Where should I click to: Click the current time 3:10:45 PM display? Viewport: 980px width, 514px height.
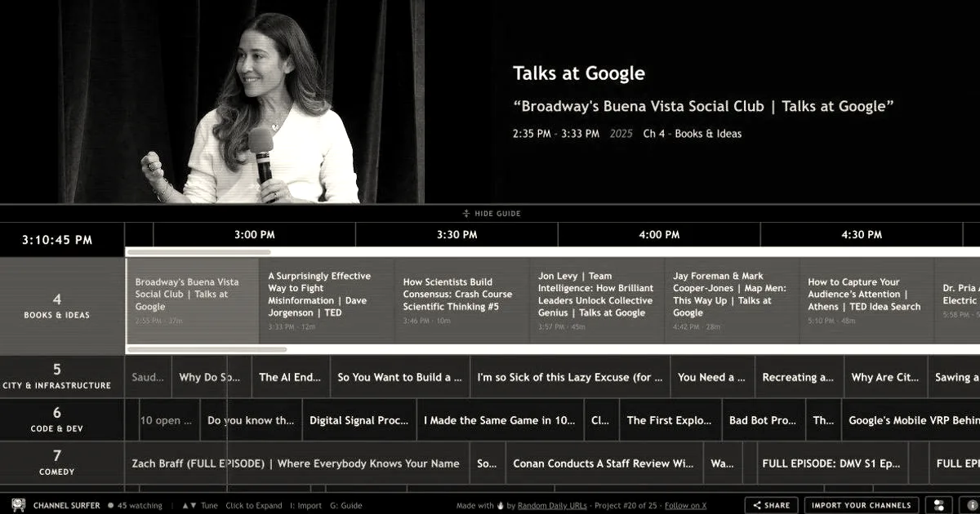coord(57,240)
